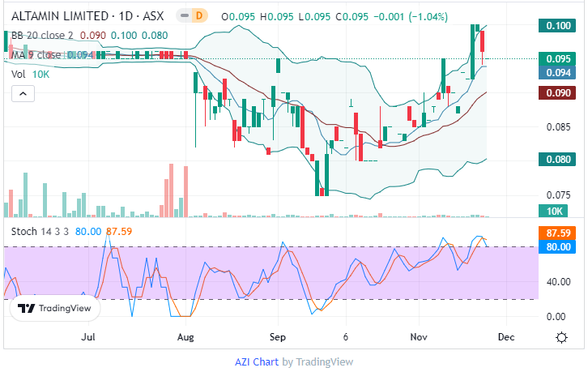Click the 0.100 upper band price tag
Viewport: 588px width, 372px height.
[x=556, y=26]
